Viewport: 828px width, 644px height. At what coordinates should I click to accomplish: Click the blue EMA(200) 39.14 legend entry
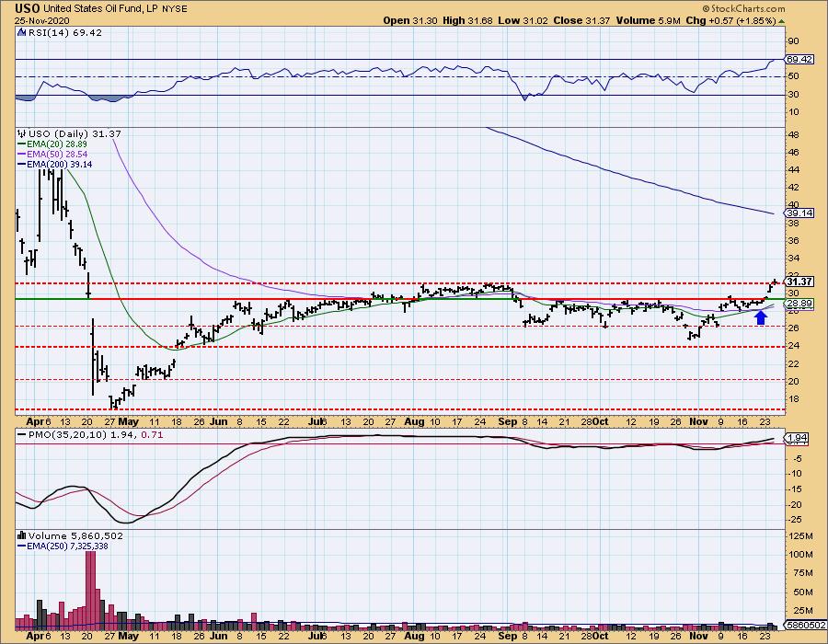tap(55, 164)
